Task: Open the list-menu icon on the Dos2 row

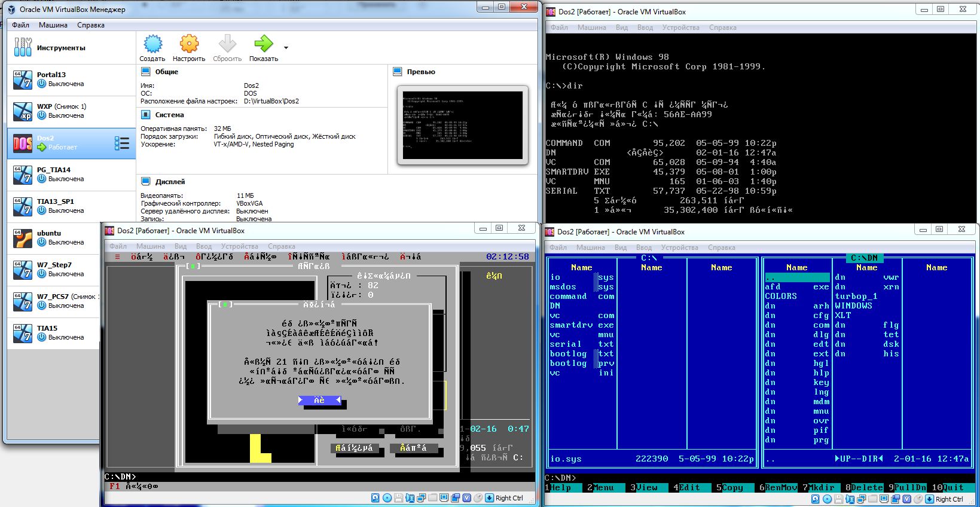Action: 122,143
